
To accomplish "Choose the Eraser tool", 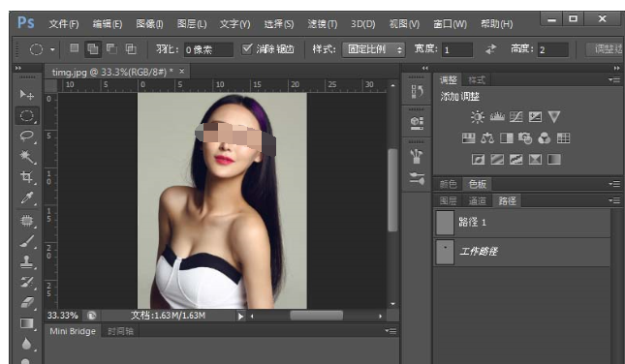I will (x=27, y=303).
